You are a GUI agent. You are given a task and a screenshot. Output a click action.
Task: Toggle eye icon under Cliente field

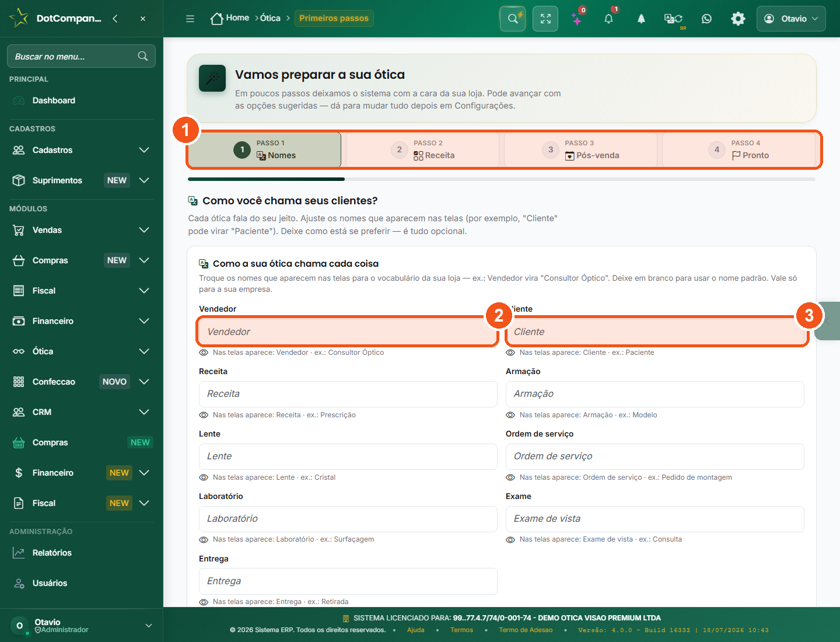click(510, 353)
